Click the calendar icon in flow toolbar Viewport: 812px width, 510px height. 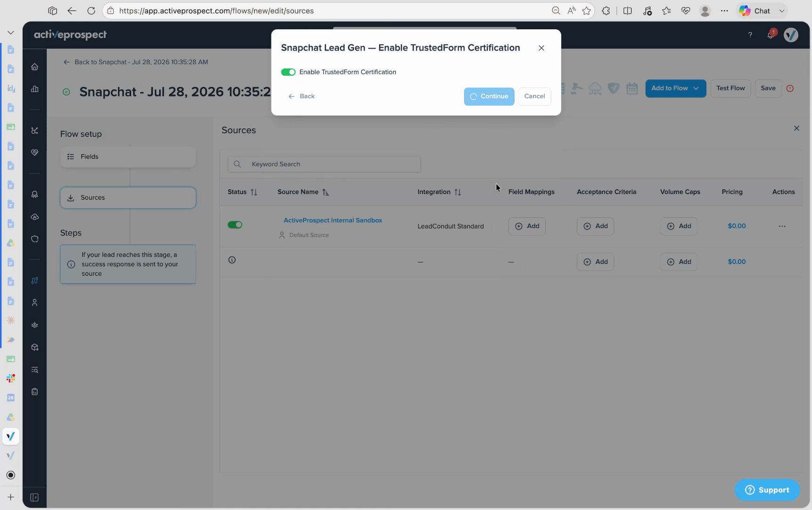tap(632, 88)
